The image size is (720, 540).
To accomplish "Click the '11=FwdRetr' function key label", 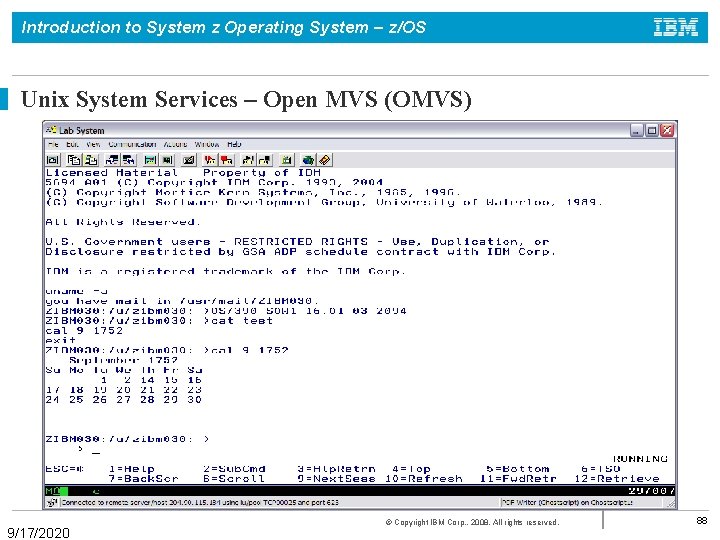I will 518,478.
